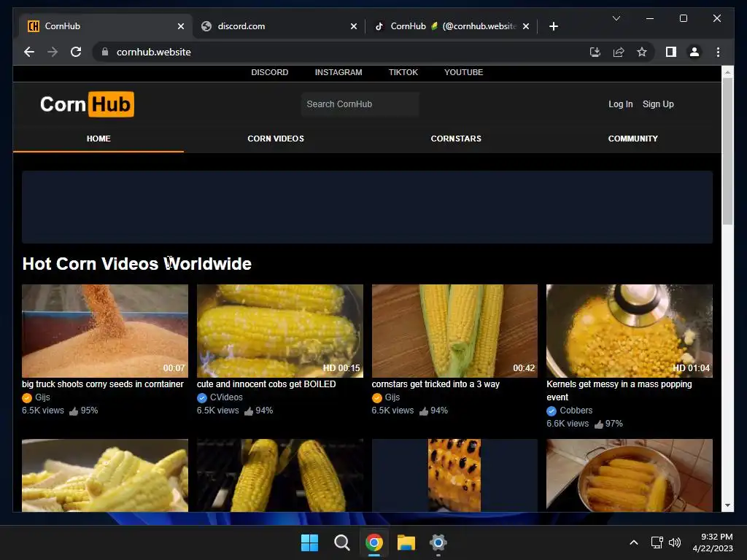Close the discord.com tab
Viewport: 747px width, 560px height.
pos(354,26)
